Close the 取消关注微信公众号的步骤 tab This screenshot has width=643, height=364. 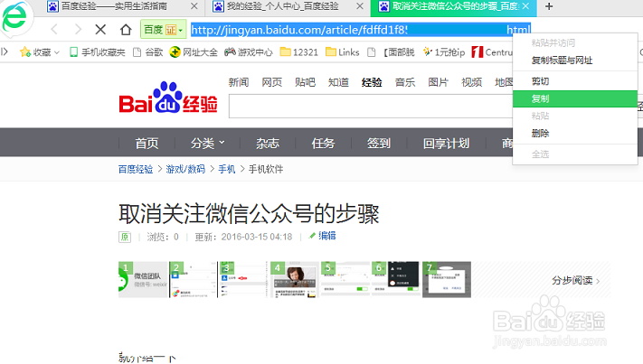tap(525, 6)
